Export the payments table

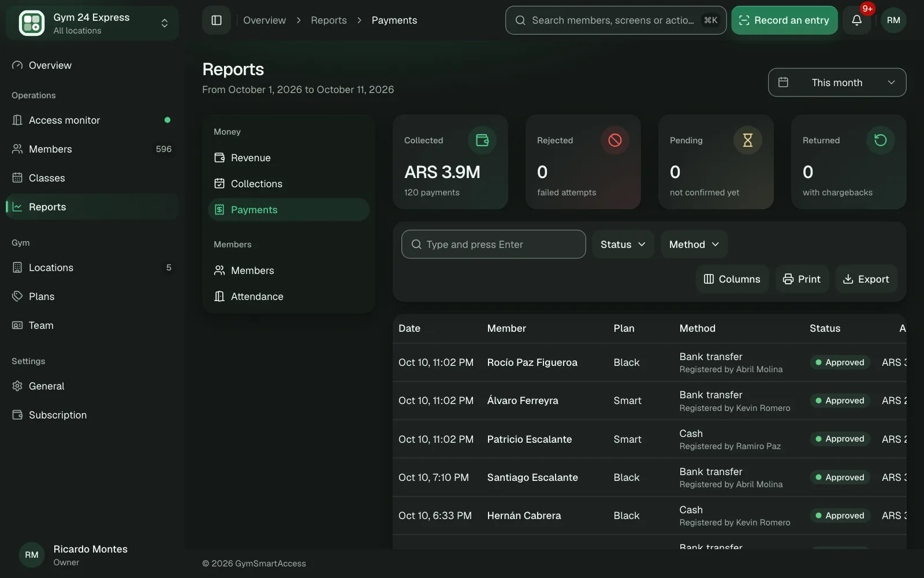point(866,279)
